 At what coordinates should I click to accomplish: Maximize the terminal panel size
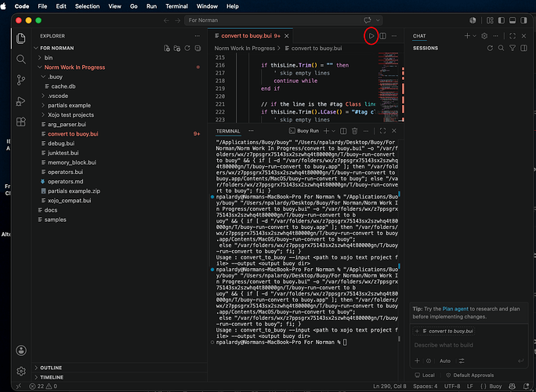click(x=382, y=131)
